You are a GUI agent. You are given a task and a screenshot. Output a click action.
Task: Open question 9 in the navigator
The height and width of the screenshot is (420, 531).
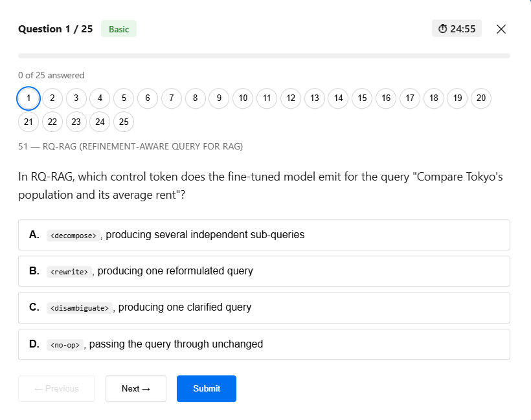219,98
